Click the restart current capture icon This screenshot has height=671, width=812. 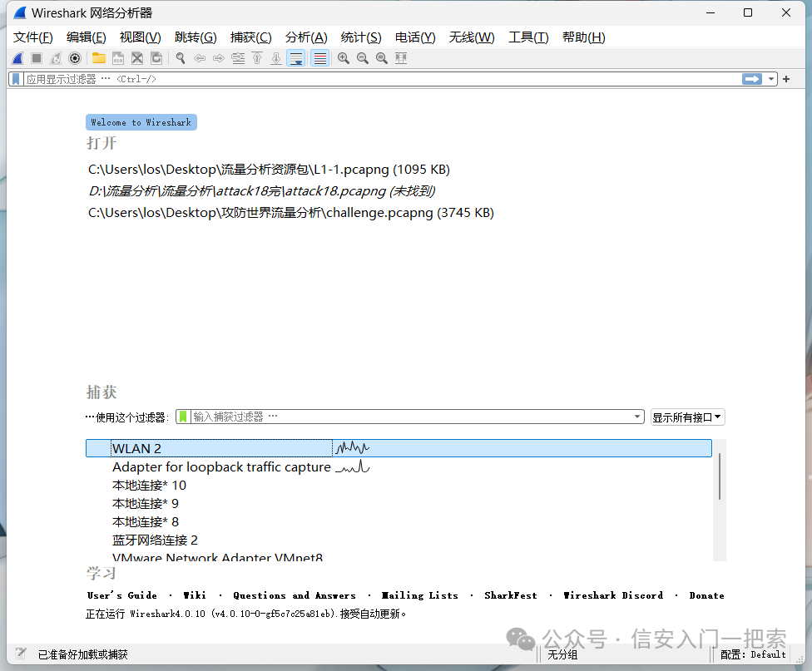(x=56, y=58)
